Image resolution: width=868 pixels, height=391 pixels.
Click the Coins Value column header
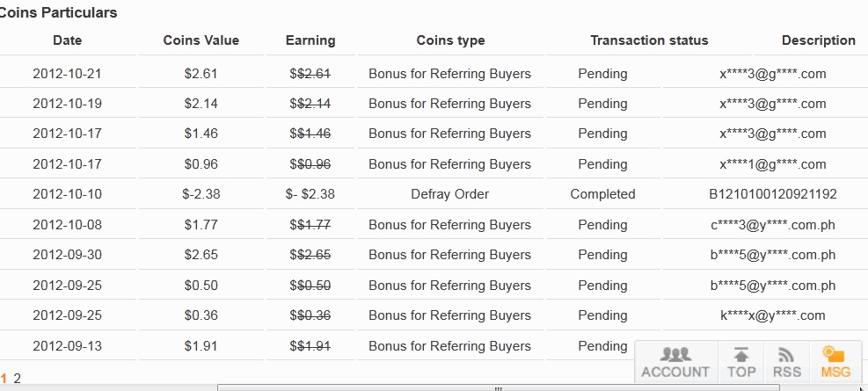coord(201,40)
